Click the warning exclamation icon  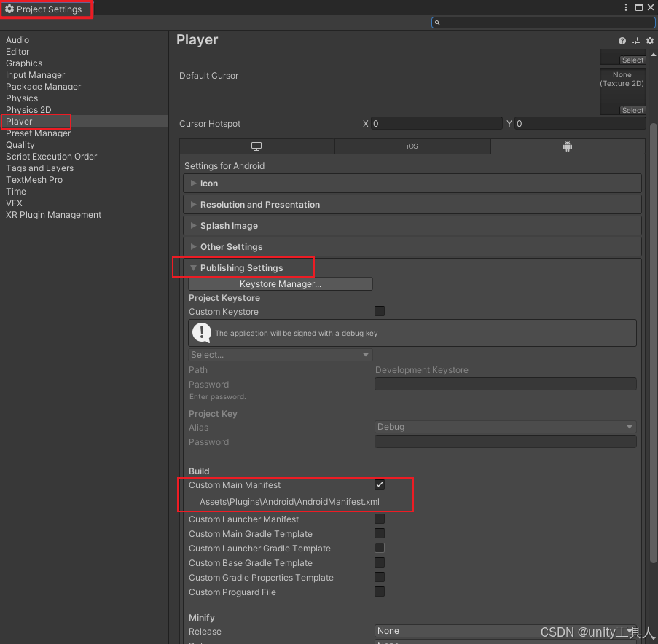[202, 333]
